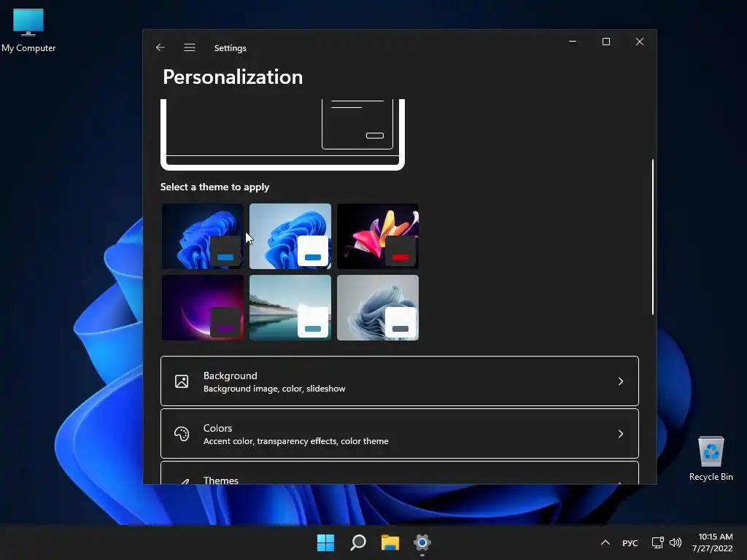The image size is (747, 560).
Task: Close the Settings window
Action: (x=640, y=42)
